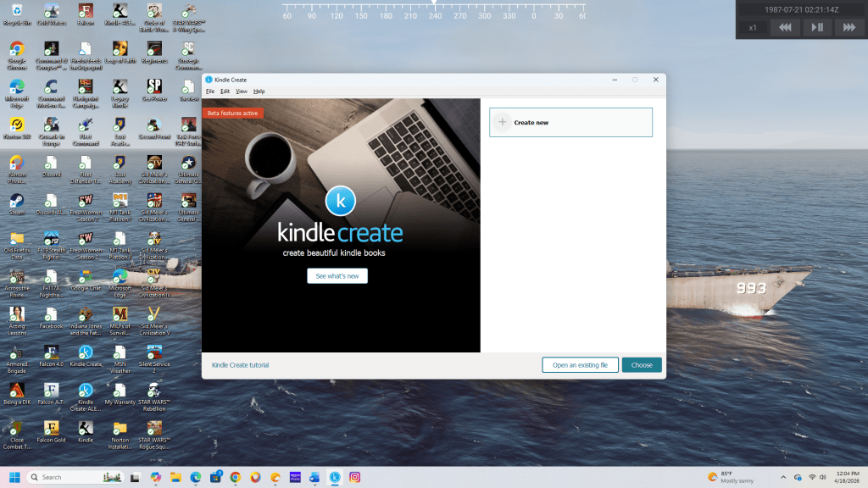Click the compass heading marker at top
Screen dimensions: 868x488
point(435,3)
